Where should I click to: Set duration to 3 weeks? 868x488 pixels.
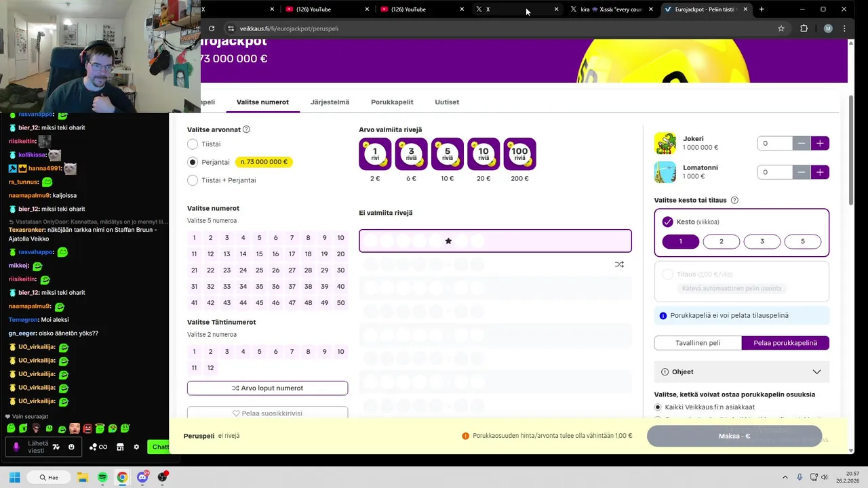(762, 241)
